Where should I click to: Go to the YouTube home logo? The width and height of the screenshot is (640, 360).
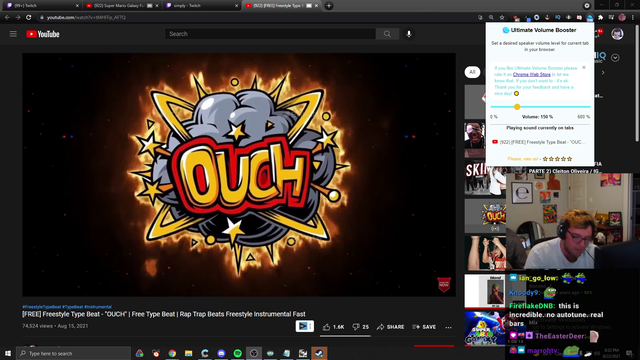click(x=43, y=34)
